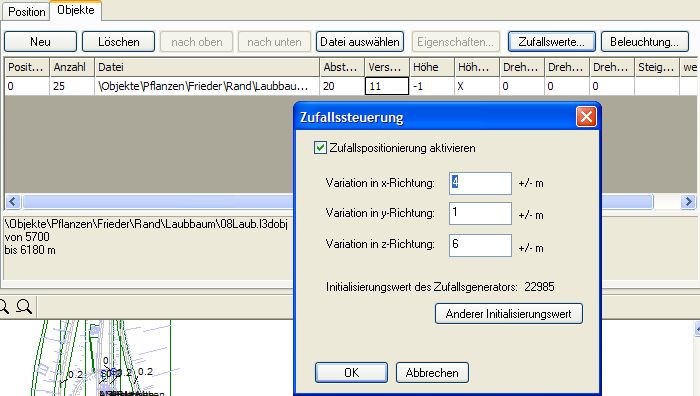Cancel dialog with Abbrechen
This screenshot has width=700, height=396.
coord(432,373)
